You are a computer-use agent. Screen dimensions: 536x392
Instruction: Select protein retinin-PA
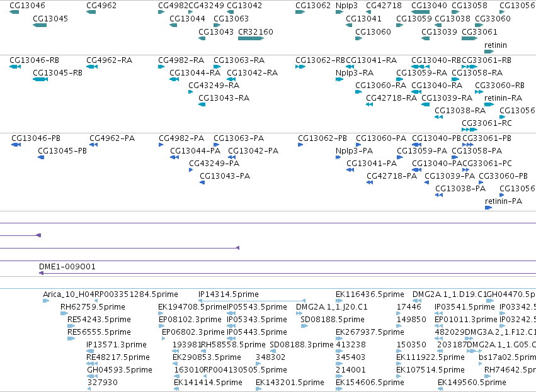503,201
